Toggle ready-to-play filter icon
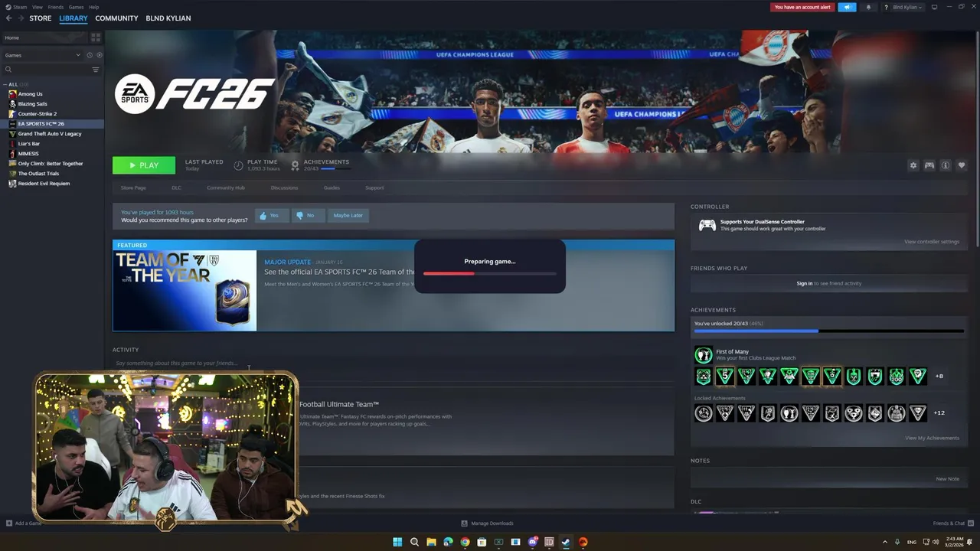Screen dimensions: 980x551 100,55
